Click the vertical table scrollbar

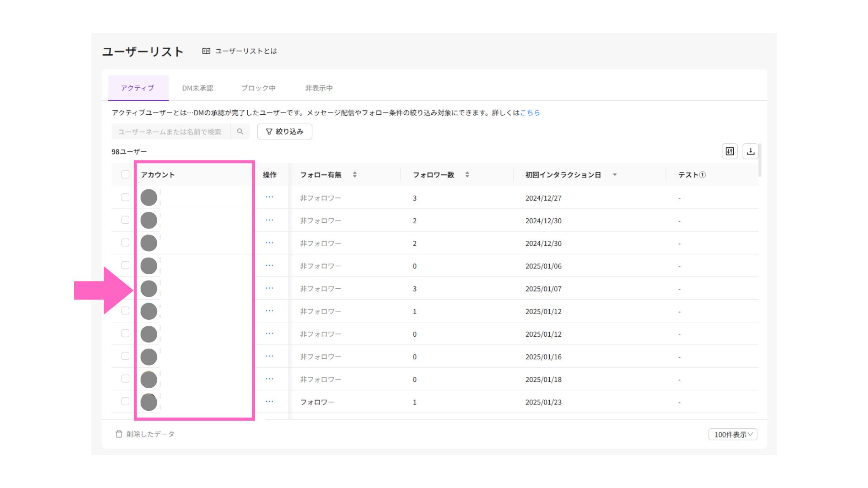[760, 160]
